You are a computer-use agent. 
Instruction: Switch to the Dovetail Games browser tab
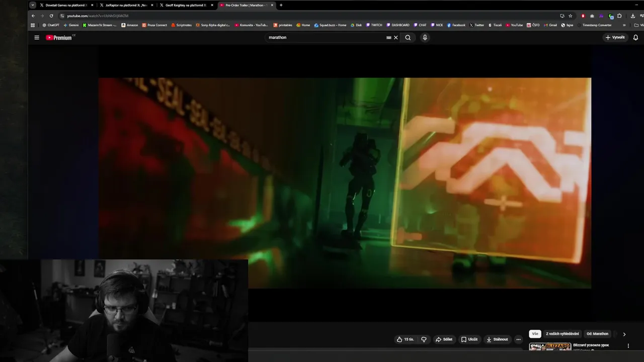tap(66, 5)
